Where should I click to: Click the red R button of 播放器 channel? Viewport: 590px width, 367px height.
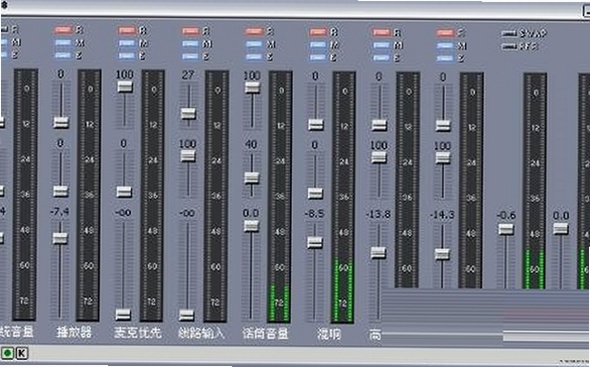tap(63, 30)
